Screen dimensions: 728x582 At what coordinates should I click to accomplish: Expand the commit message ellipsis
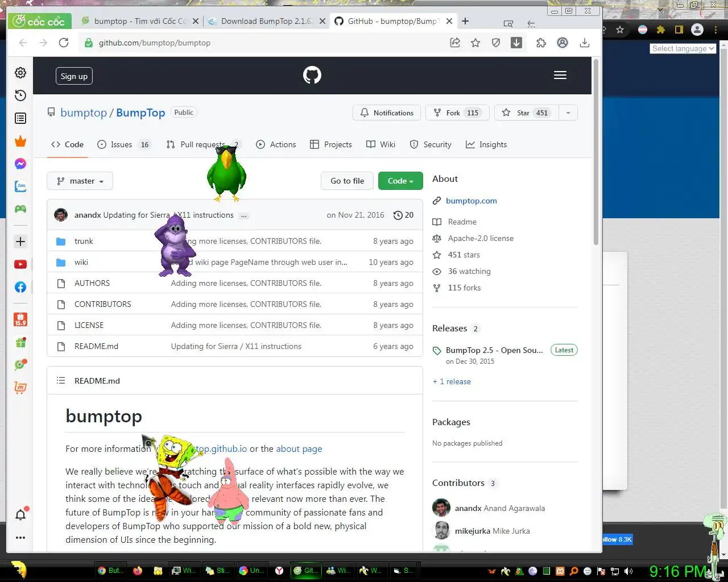pos(243,215)
